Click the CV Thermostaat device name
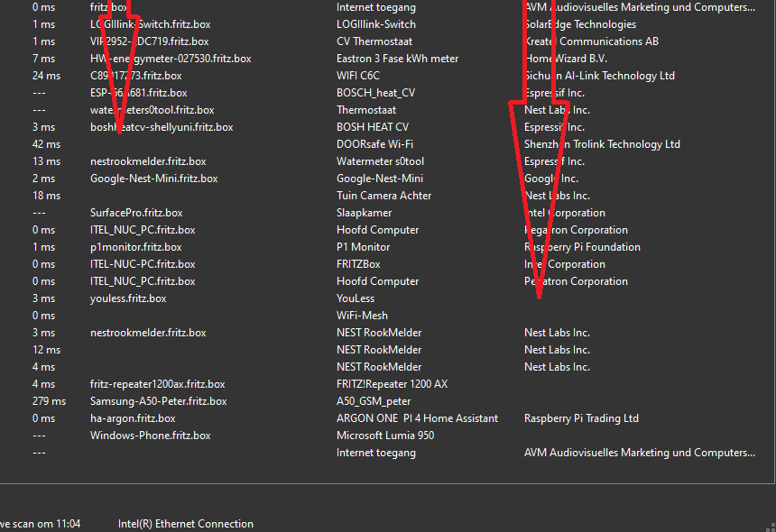The width and height of the screenshot is (776, 532). point(374,41)
